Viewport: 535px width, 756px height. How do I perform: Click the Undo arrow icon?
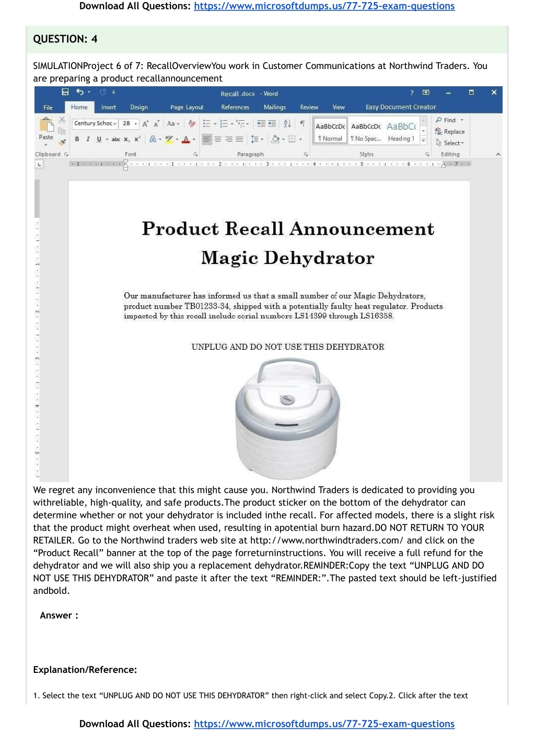[x=80, y=92]
